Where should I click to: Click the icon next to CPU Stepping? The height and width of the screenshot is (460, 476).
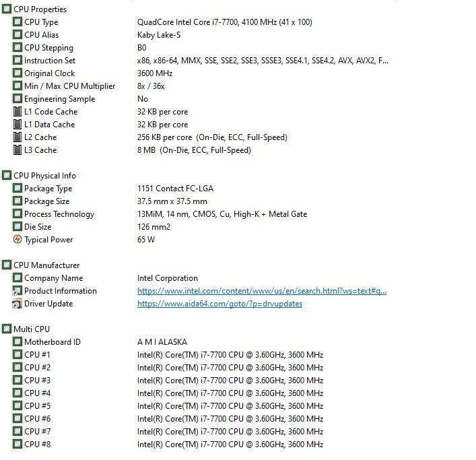pyautogui.click(x=18, y=47)
